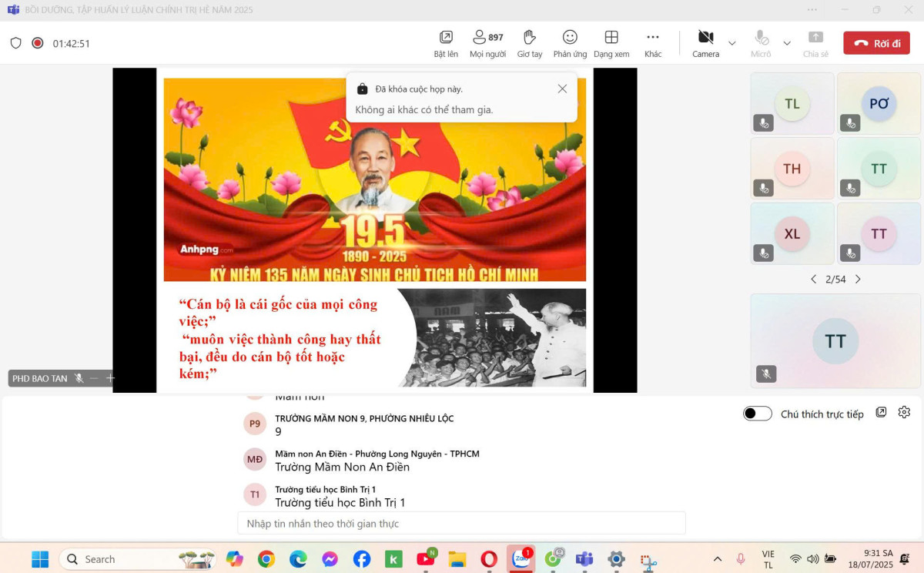Click the Rời đi leave button
The height and width of the screenshot is (573, 924).
point(876,43)
